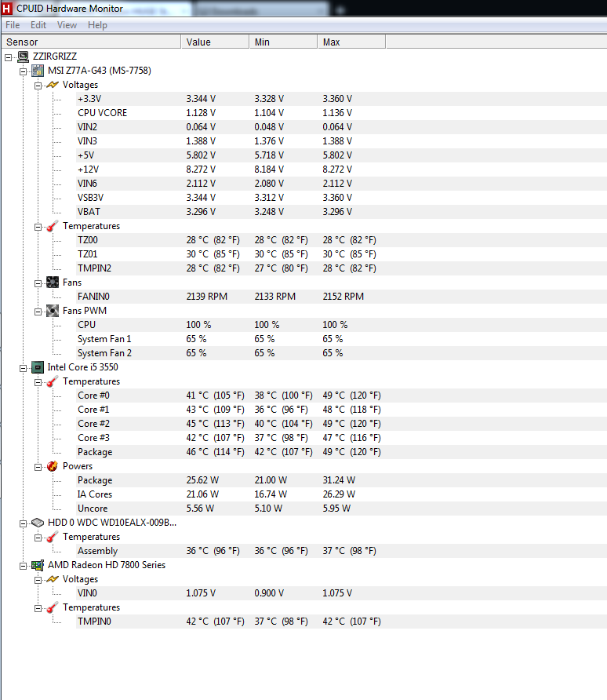Click the +3.3V max value 3.360 V
The image size is (607, 700).
pos(337,99)
